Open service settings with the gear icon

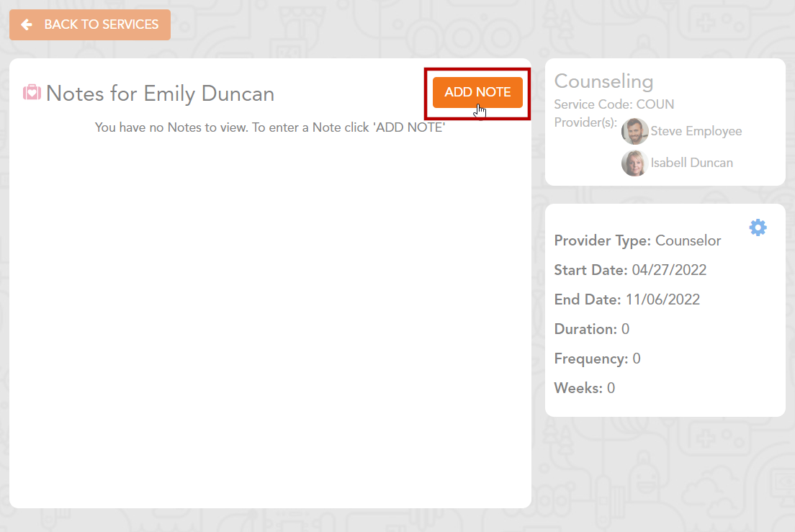pos(758,227)
